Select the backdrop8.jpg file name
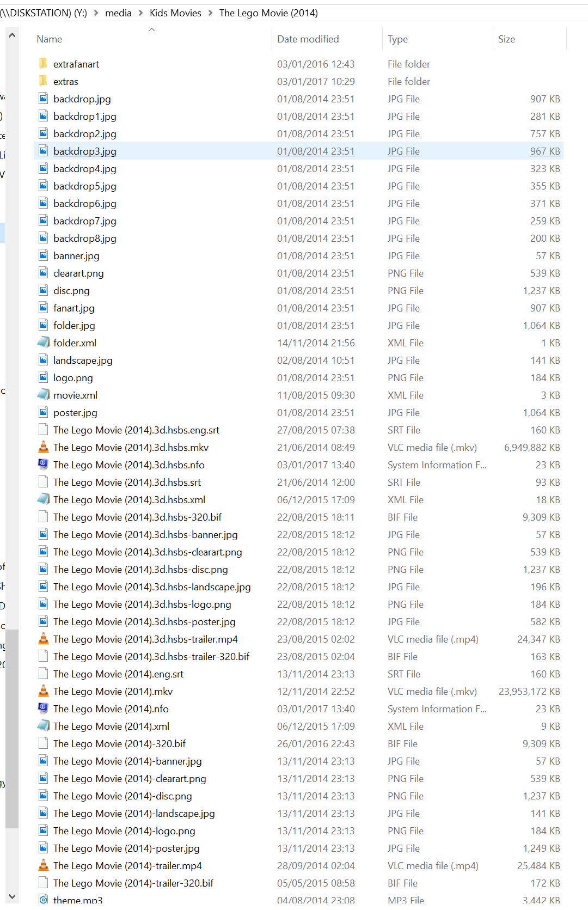The height and width of the screenshot is (910, 588). [x=85, y=238]
